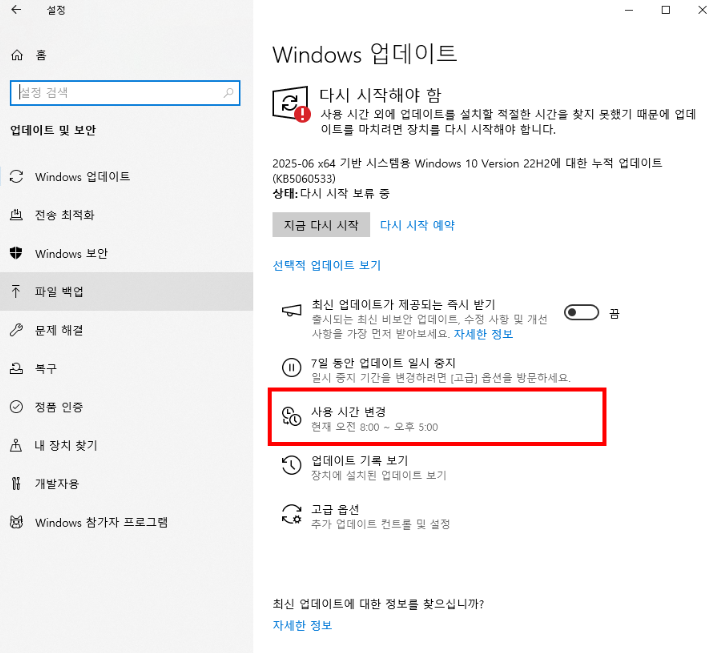Close the 설정 window
The image size is (717, 653).
click(x=702, y=10)
